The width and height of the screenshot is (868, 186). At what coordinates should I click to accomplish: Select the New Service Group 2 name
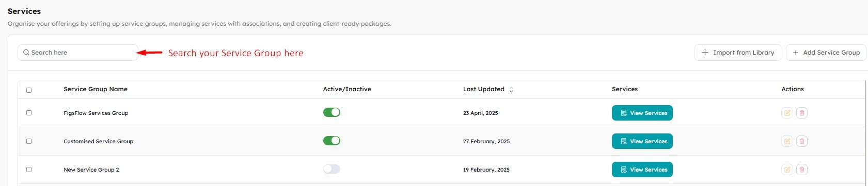[91, 170]
